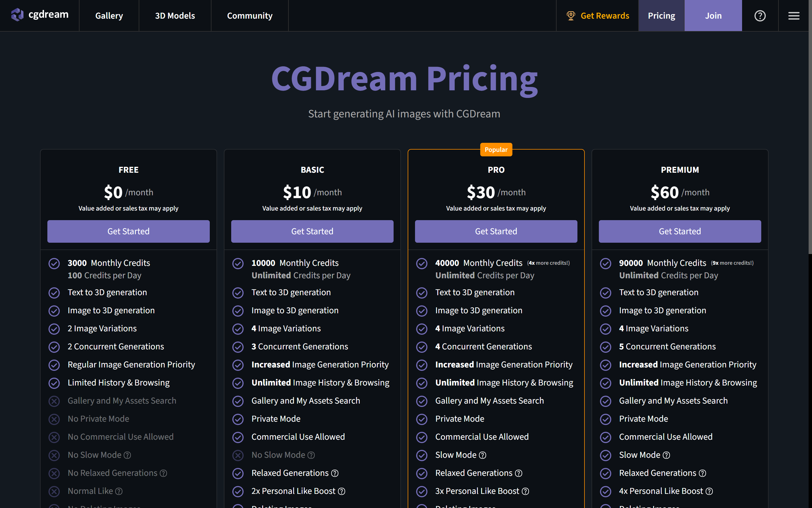This screenshot has height=508, width=812.
Task: Click the 9x more credits! note
Action: [732, 263]
